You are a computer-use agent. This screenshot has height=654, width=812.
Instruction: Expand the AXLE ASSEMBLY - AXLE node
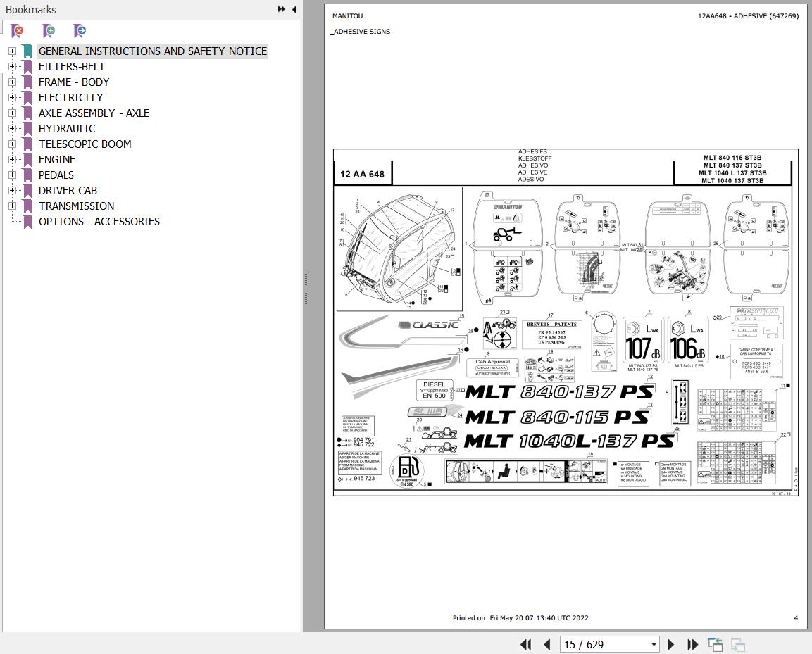13,113
